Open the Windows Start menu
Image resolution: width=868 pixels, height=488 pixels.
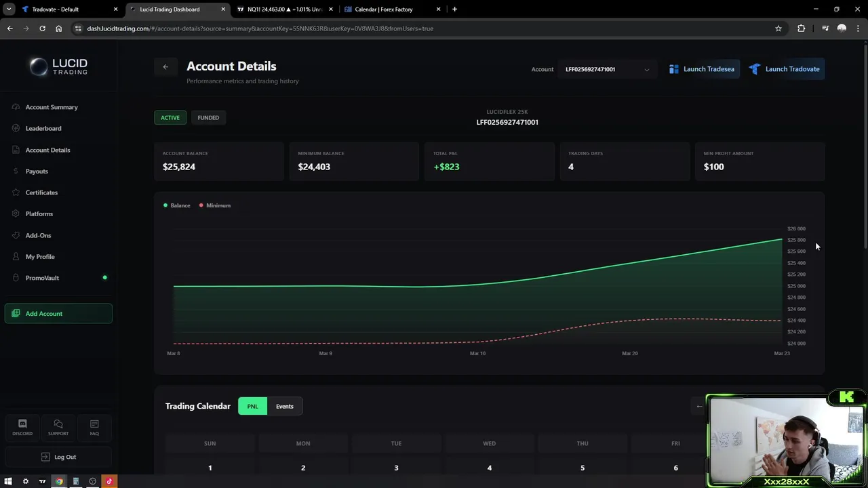click(8, 481)
